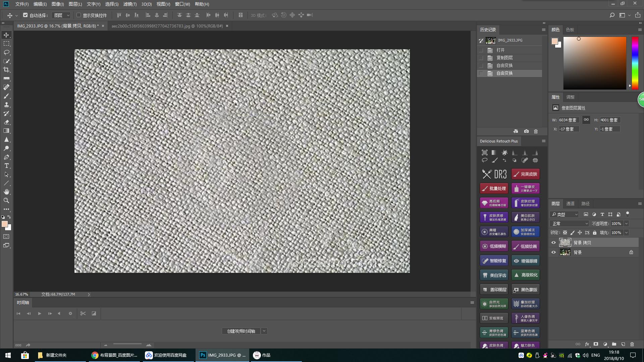Open the blend mode 正常 dropdown
The image size is (644, 362).
[x=570, y=224]
